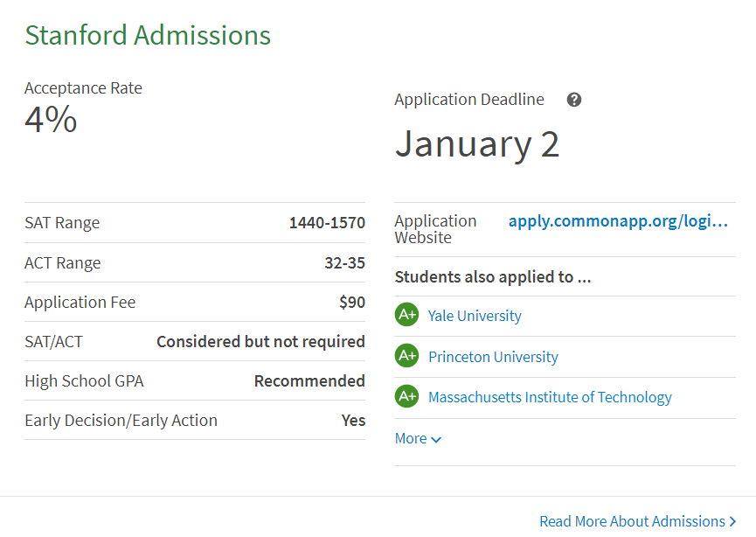Open the Massachusetts Institute of Technology link

[550, 397]
